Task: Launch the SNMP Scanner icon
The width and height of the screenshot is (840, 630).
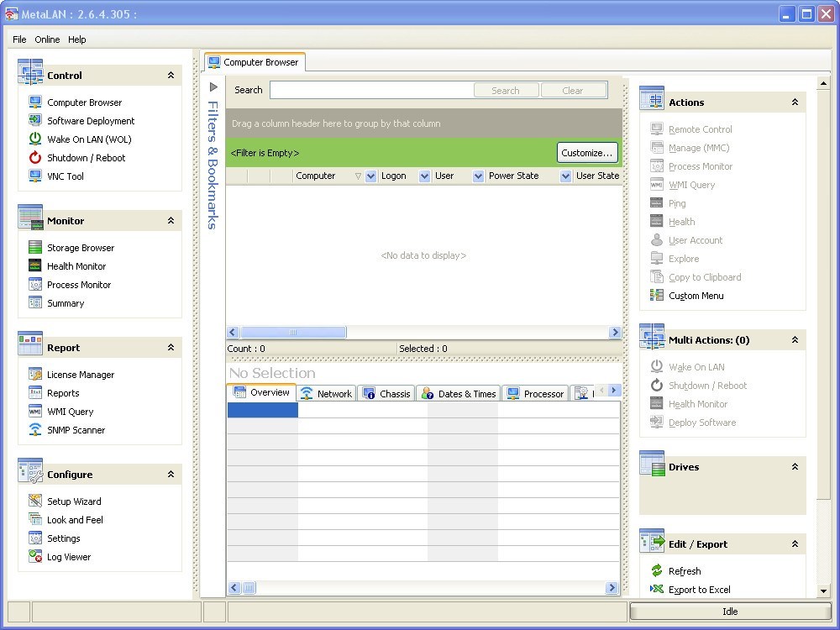Action: coord(35,429)
